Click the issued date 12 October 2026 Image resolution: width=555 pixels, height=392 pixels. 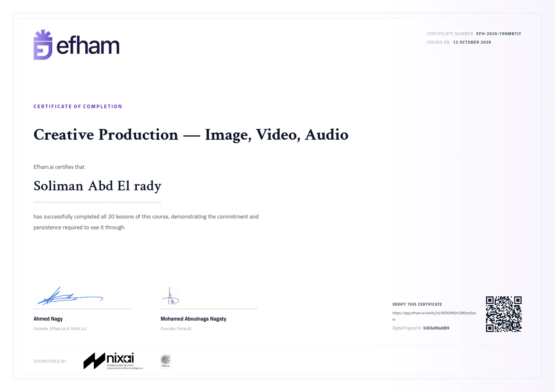tap(472, 42)
